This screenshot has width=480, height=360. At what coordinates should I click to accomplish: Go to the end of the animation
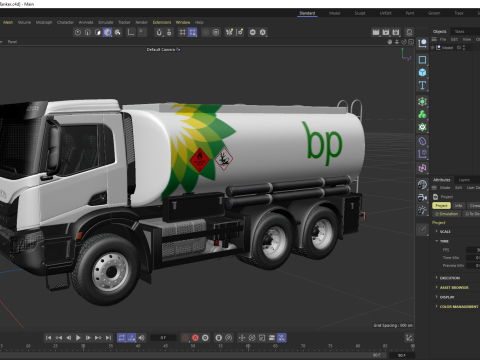(x=108, y=338)
